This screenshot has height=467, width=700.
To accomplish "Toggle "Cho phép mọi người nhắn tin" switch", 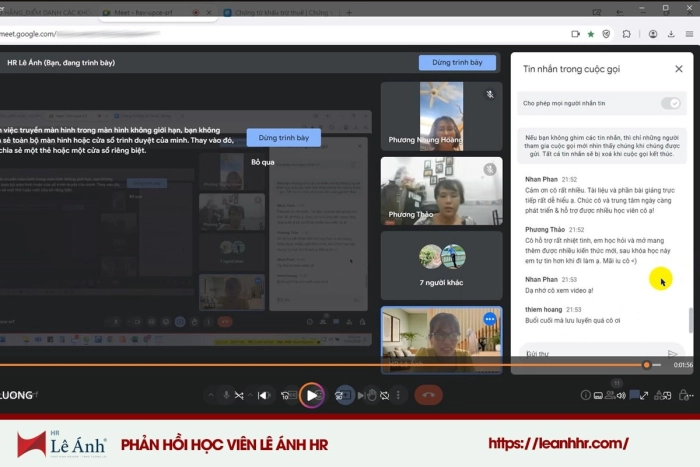I will pos(671,103).
